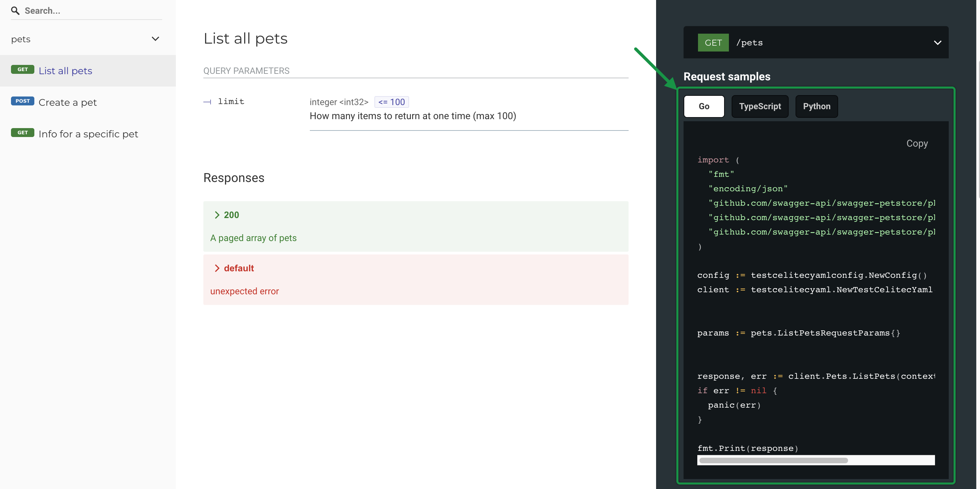
Task: Click the red chevron icon on the default response
Action: coord(217,268)
